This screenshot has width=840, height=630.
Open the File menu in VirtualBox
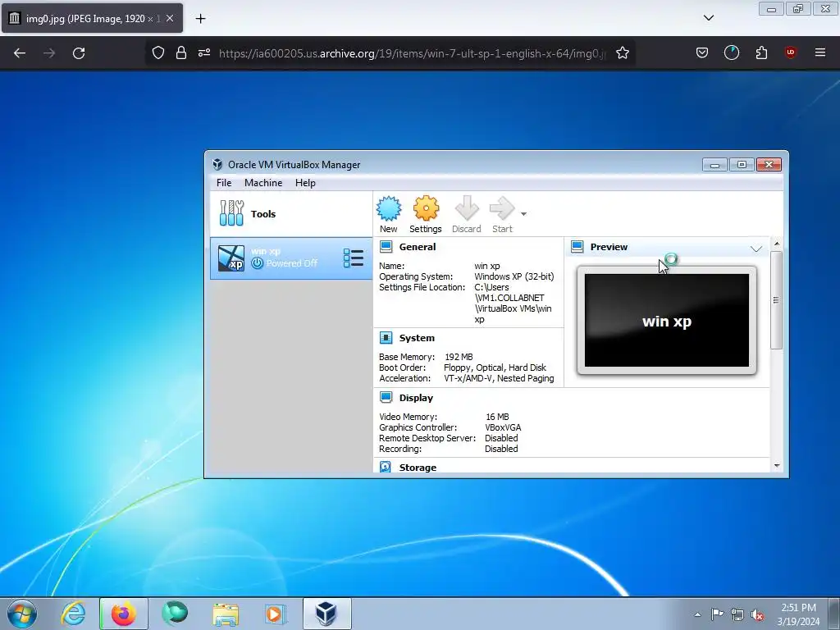coord(224,183)
